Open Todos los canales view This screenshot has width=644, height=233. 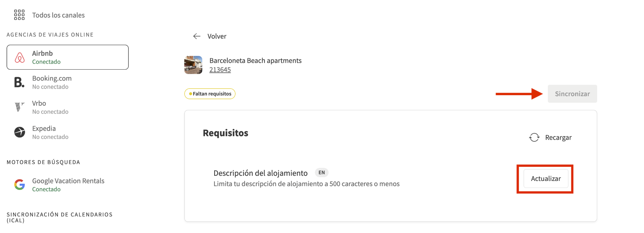(58, 15)
